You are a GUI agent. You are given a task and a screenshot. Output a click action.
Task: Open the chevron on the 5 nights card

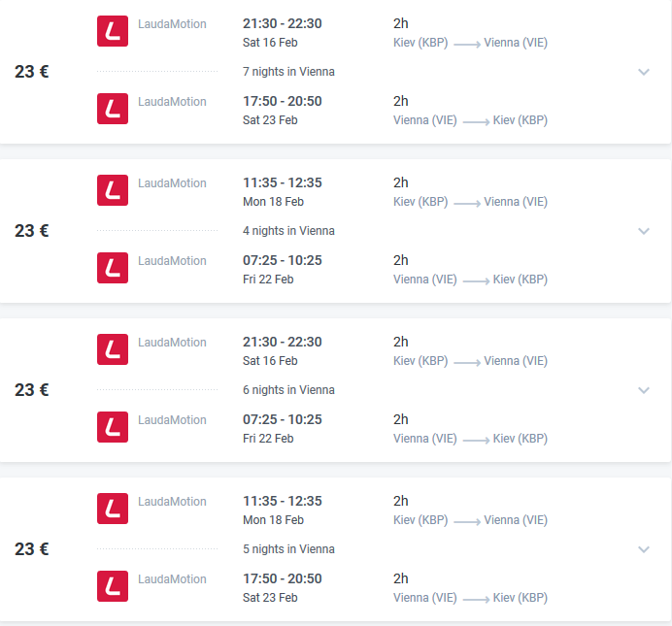tap(643, 549)
